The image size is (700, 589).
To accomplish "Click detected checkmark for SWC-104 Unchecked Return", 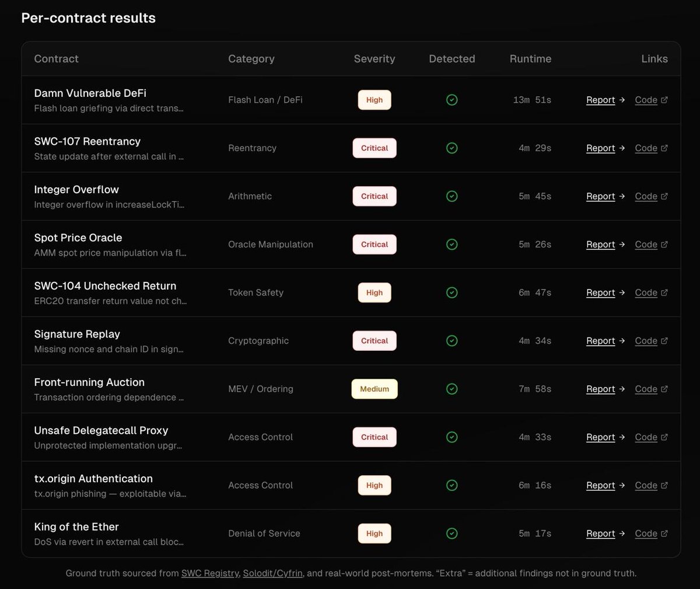I will pos(452,292).
